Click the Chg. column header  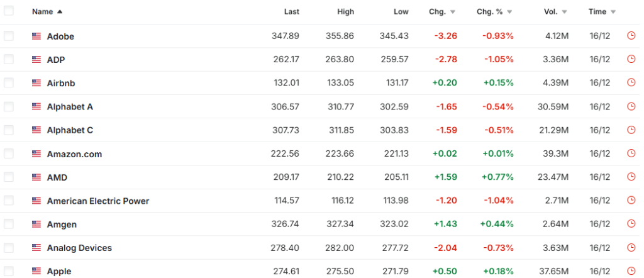point(437,11)
